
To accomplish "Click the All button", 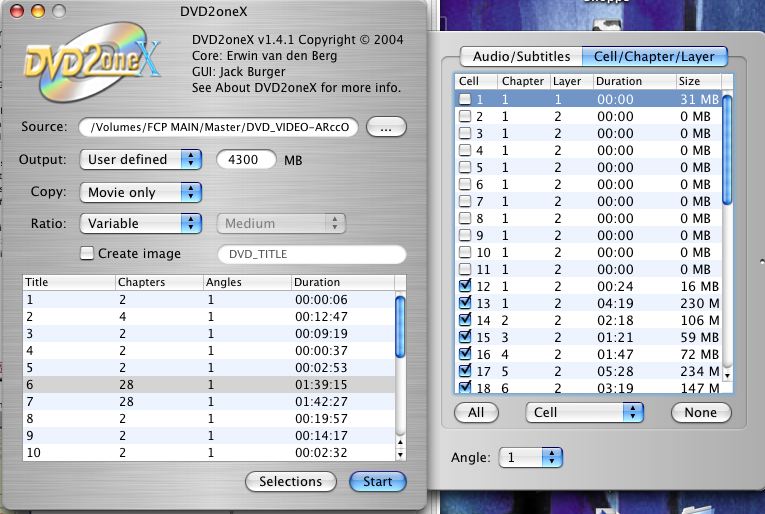I will point(476,413).
